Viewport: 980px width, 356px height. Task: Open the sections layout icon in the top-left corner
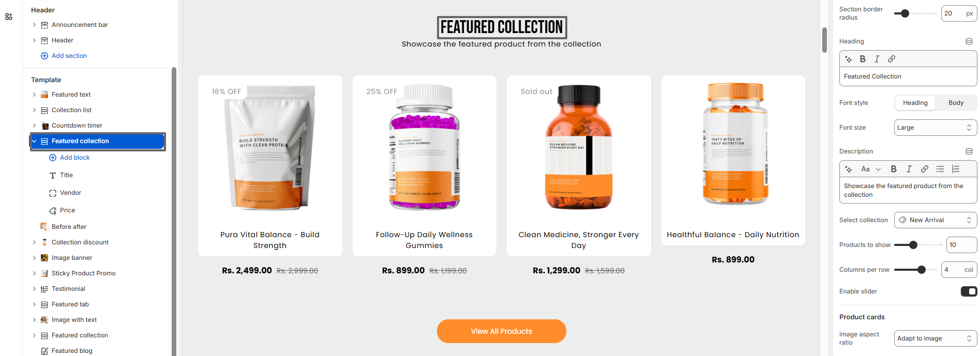click(8, 17)
